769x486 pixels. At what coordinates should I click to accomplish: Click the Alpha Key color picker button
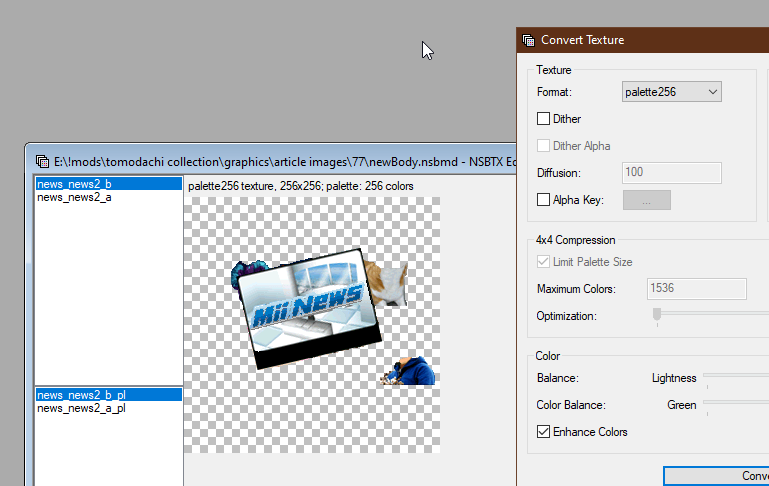coord(646,200)
